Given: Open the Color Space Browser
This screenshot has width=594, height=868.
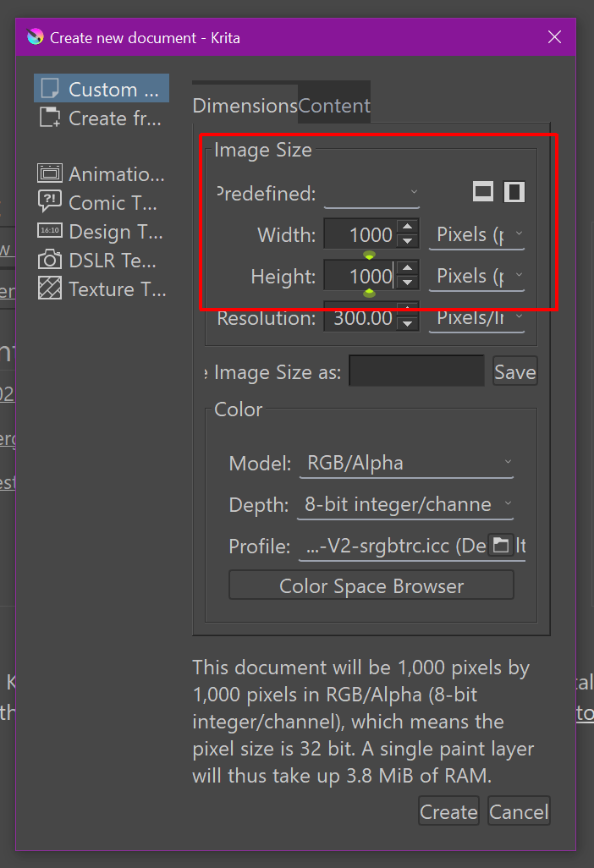Looking at the screenshot, I should click(371, 586).
